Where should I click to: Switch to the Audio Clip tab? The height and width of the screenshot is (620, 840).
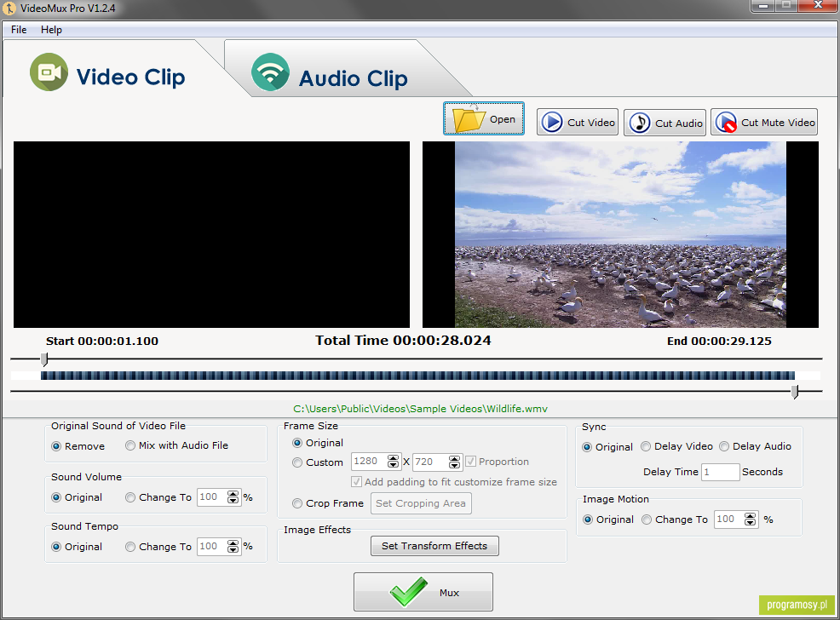(348, 70)
